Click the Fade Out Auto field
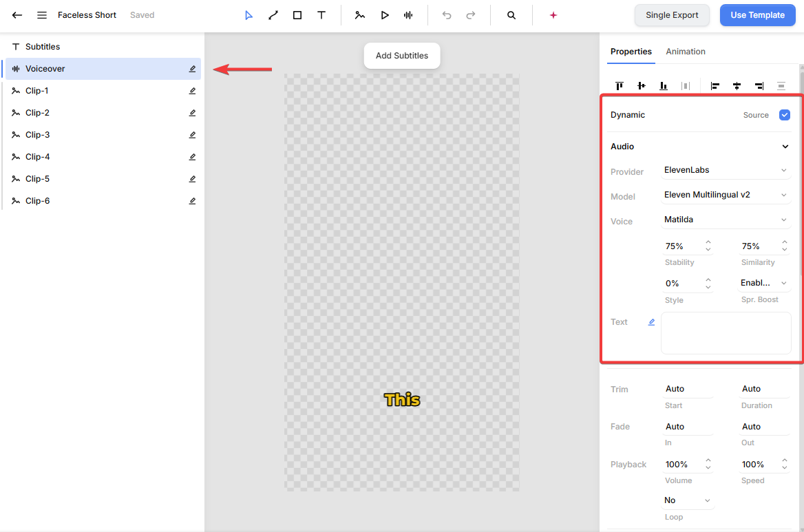Image resolution: width=804 pixels, height=532 pixels. [x=763, y=427]
